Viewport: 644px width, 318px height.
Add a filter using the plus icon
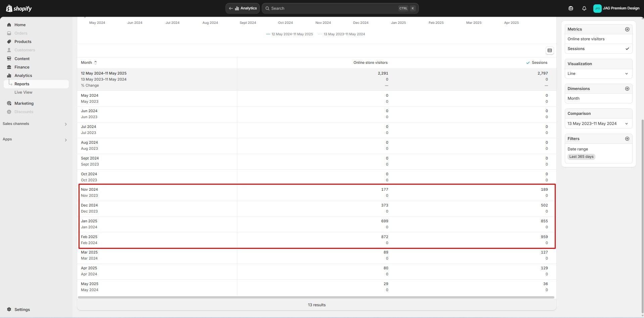click(627, 139)
